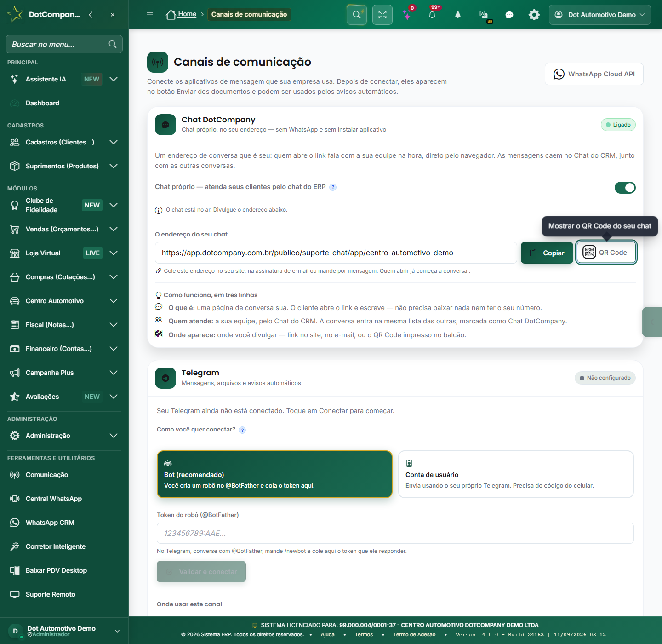
Task: Open the settings gear icon
Action: tap(534, 15)
